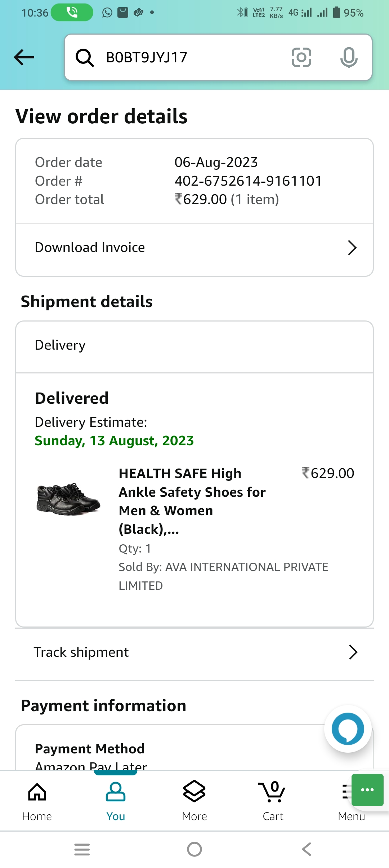Viewport: 389px width, 868px height.
Task: Open the Cart icon
Action: tap(273, 800)
